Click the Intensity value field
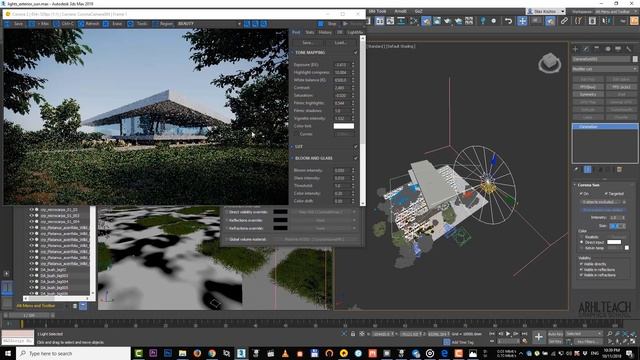The width and height of the screenshot is (640, 360). (615, 218)
